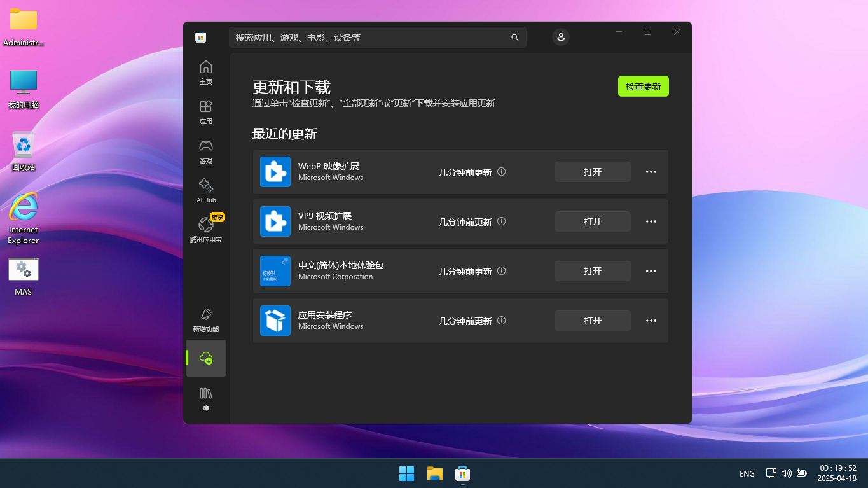Click the WebP 映像扩展 title text
Screen dimensions: 868x488
click(x=329, y=166)
